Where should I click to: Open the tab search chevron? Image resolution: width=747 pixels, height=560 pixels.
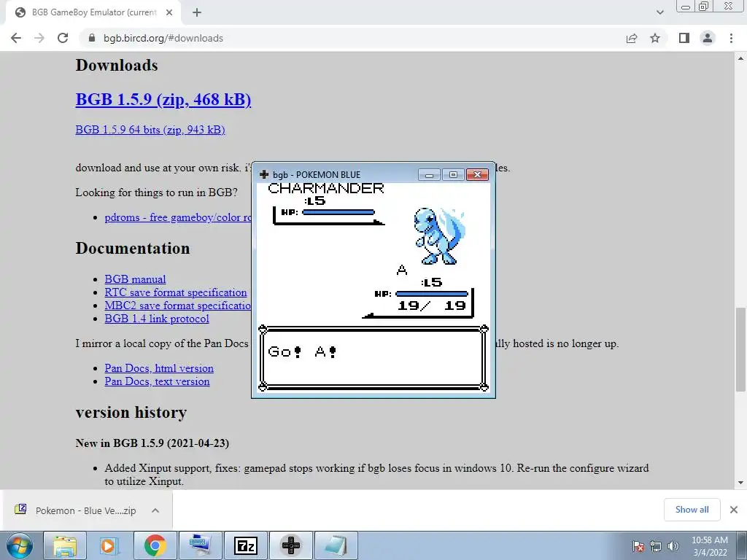[659, 12]
